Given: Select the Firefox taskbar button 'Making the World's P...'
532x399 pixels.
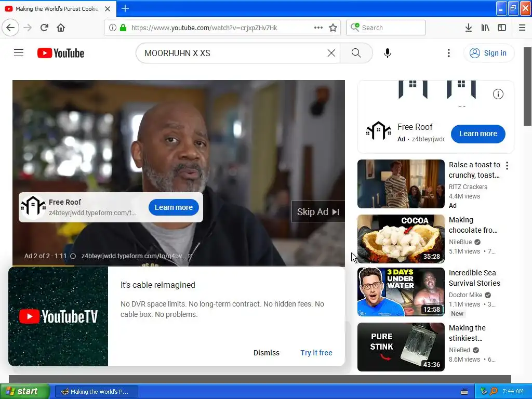Looking at the screenshot, I should pos(96,392).
